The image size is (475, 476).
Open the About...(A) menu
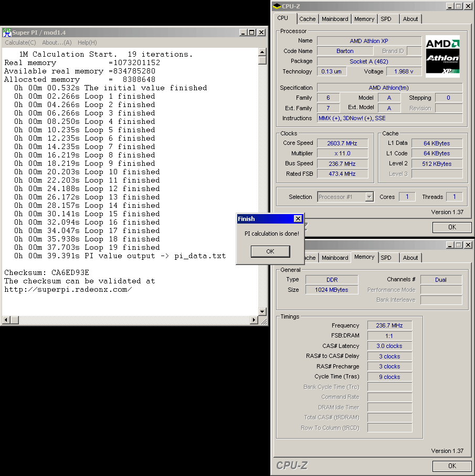coord(57,43)
